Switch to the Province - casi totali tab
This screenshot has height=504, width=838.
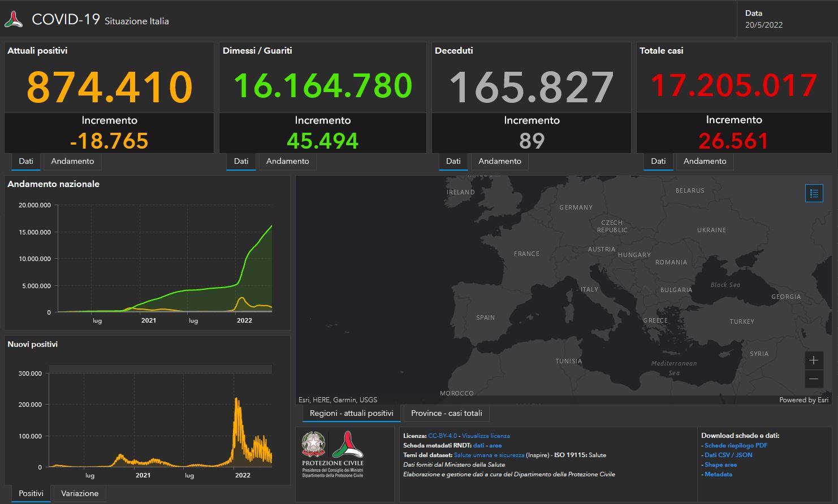tap(446, 413)
